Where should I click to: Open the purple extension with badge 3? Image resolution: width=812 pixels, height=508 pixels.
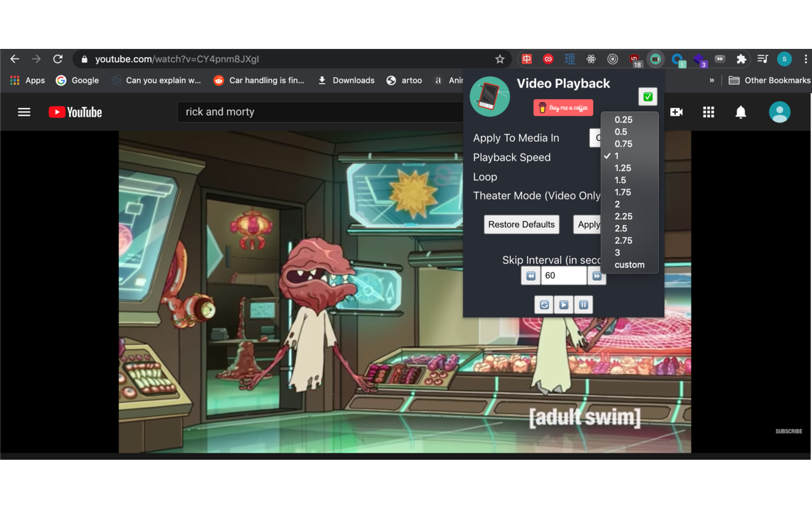(699, 60)
